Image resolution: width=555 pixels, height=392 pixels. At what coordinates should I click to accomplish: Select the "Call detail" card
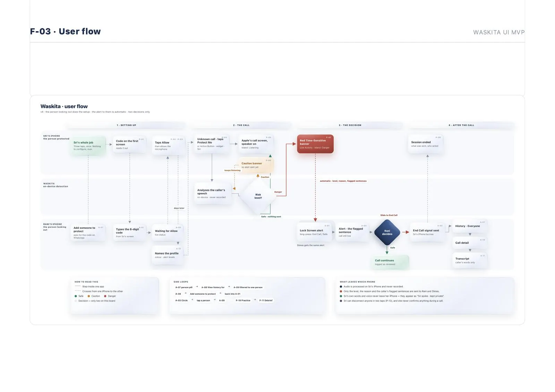(x=470, y=243)
